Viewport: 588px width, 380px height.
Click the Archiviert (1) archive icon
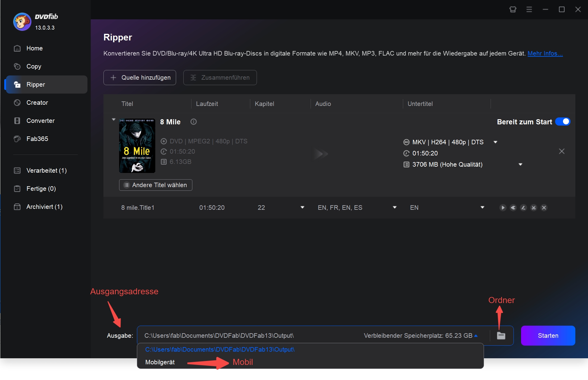coord(17,207)
